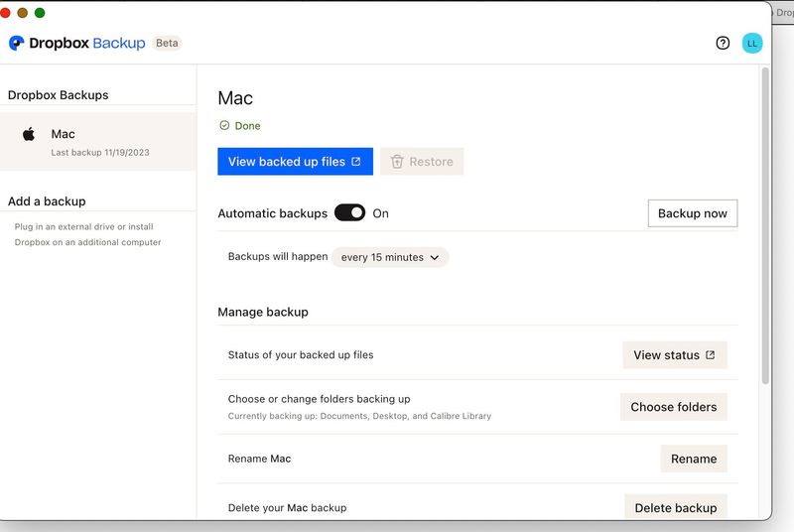Click the Add a backup heading

point(47,201)
